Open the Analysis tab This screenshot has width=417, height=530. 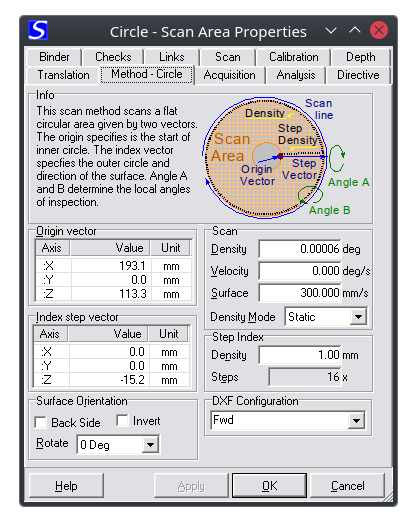[x=296, y=75]
